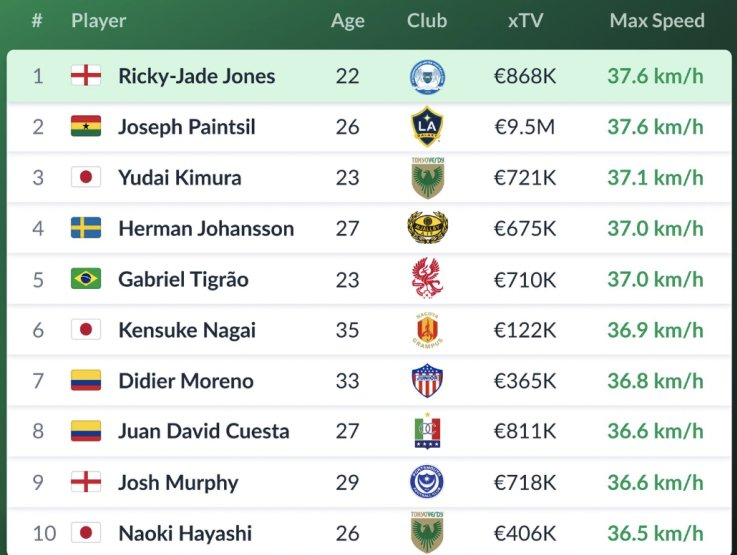Click Naoki Hayashi's 36.5 km/h speed value
737x555 pixels.
pos(655,533)
